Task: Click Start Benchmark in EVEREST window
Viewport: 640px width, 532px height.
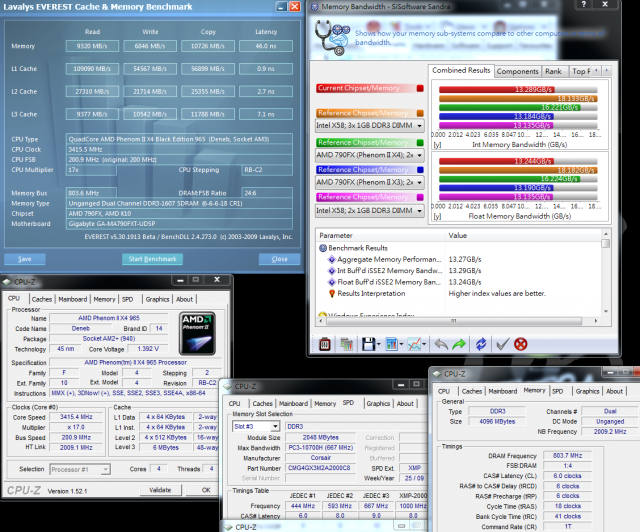Action: point(153,259)
